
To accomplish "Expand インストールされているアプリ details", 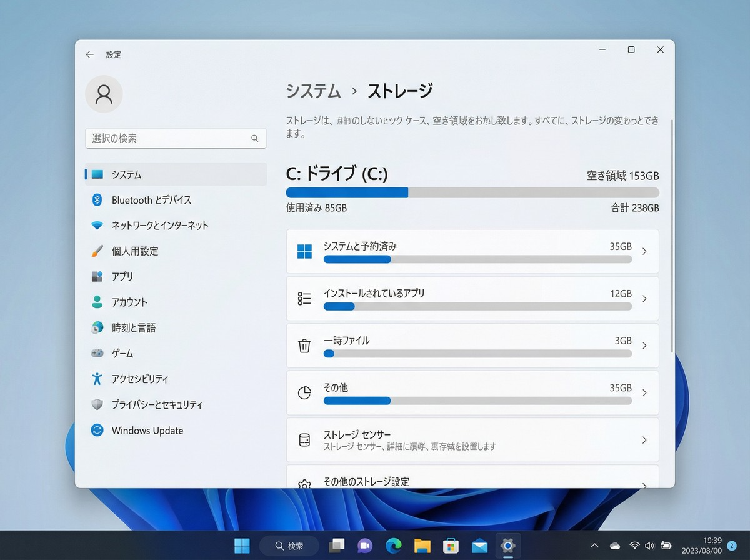I will [644, 298].
